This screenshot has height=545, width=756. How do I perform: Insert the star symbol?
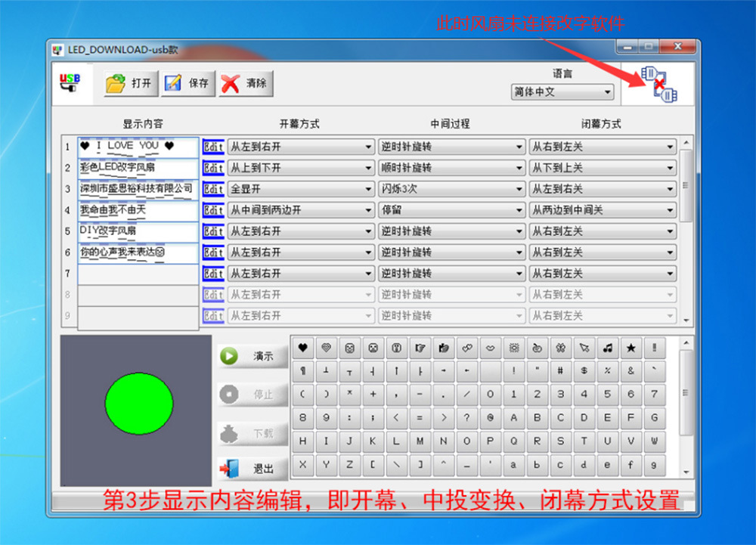[631, 348]
